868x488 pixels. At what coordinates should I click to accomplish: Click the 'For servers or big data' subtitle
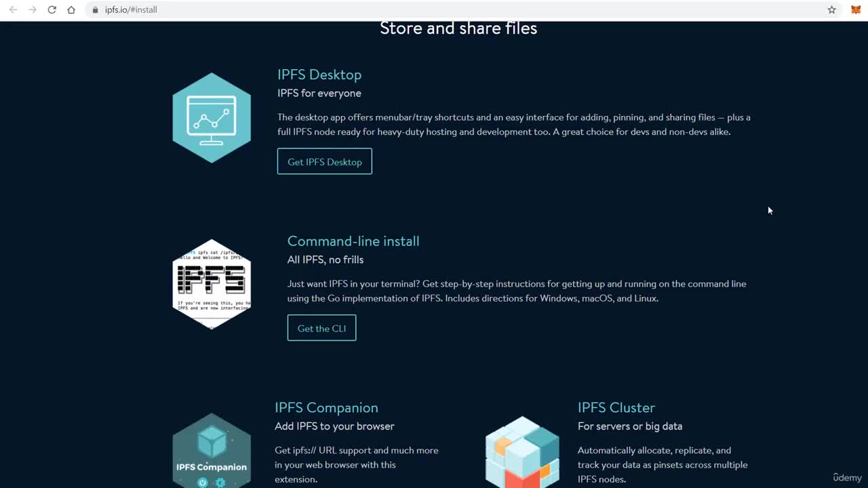(x=630, y=426)
